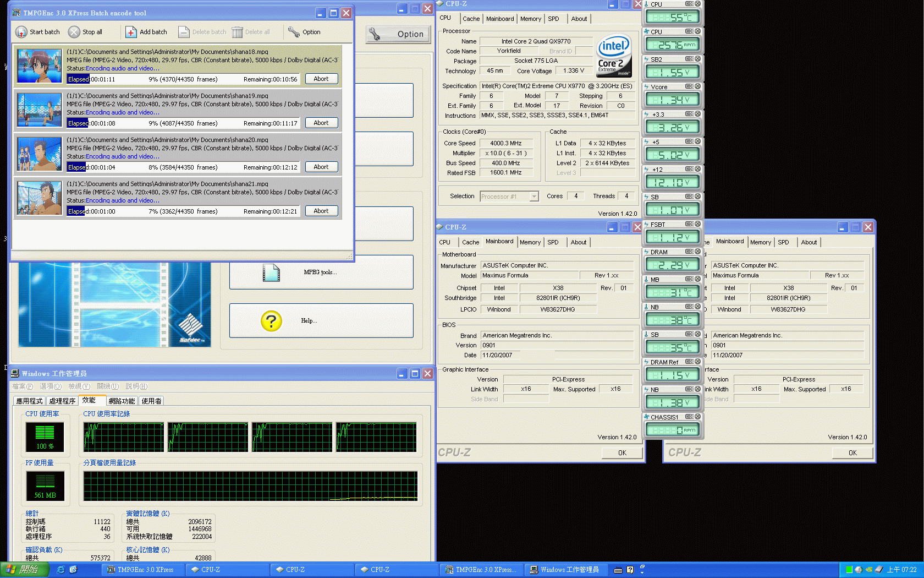
Task: Open the Memory tab in the rightmost CPU-Z window
Action: 760,242
